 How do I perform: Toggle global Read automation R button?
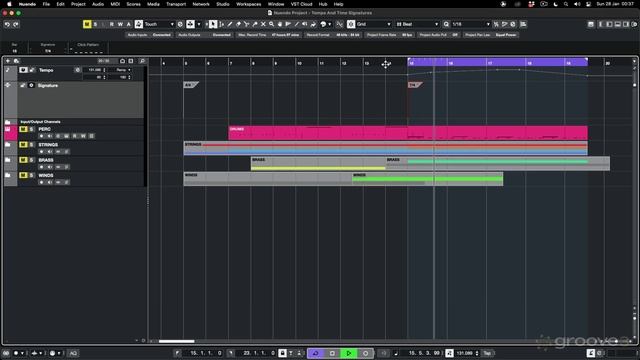[112, 24]
